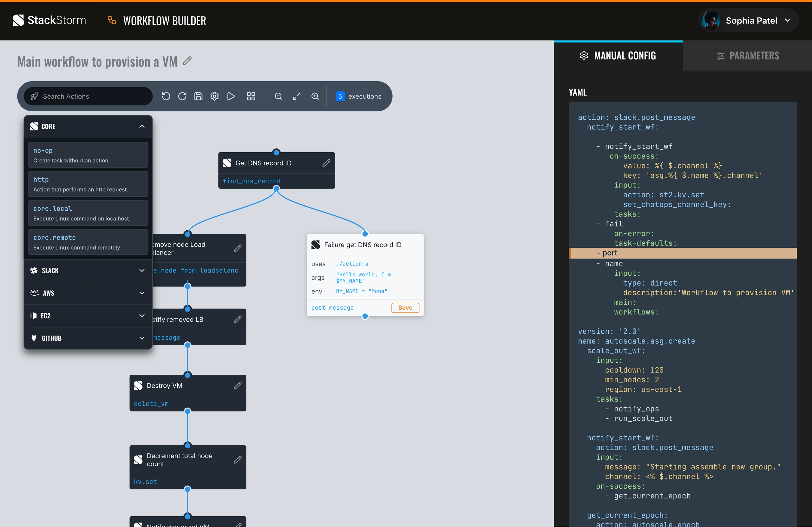Click Failure get DNS record ID title
Screen dimensions: 812x527
click(x=363, y=245)
